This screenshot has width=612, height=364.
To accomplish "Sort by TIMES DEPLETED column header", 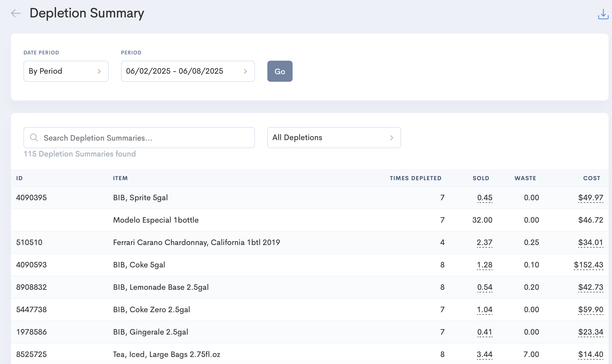I will [x=415, y=178].
